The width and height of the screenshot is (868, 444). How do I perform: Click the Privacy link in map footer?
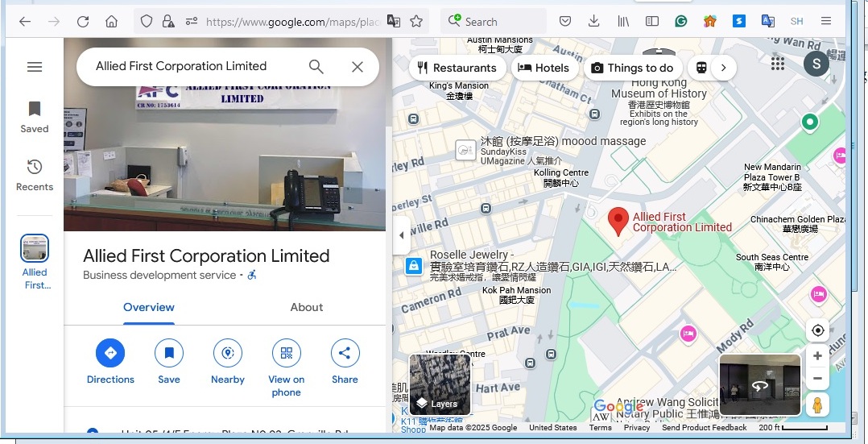[637, 427]
